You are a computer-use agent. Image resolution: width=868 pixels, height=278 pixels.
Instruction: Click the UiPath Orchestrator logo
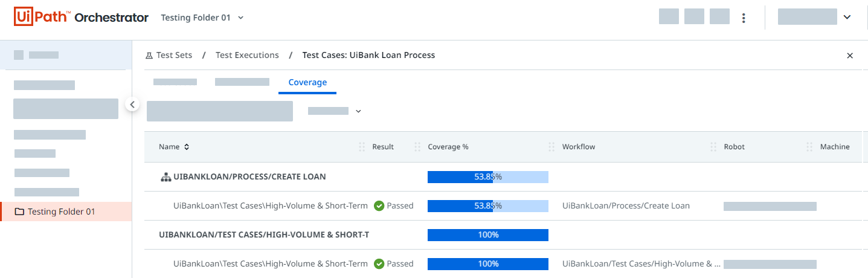click(x=81, y=18)
